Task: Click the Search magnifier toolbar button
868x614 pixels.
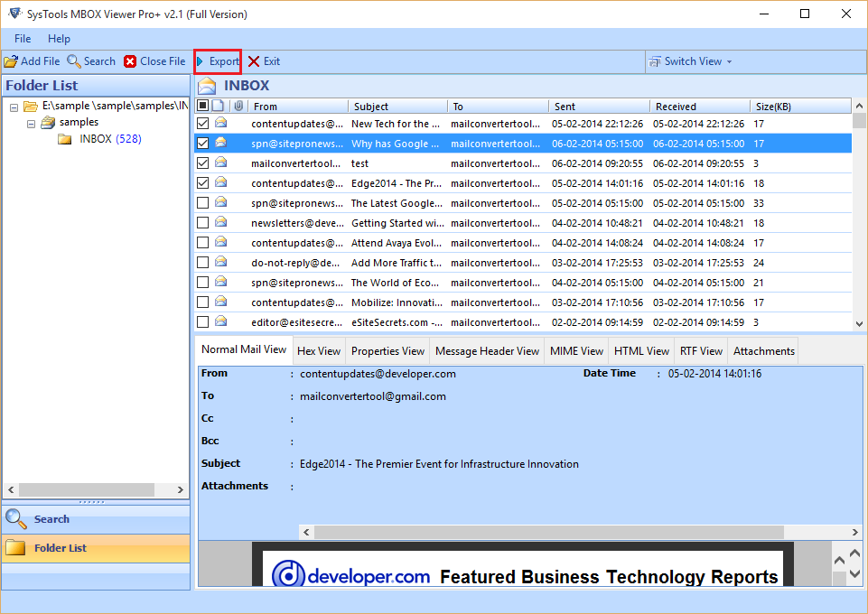Action: click(91, 61)
